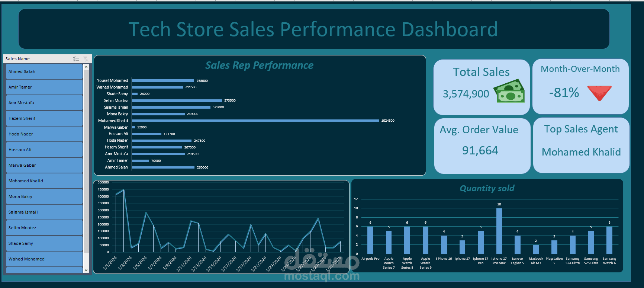Click the Hoda Nader bar labeled 247800
Screen dimensions: 644x288
pos(162,141)
